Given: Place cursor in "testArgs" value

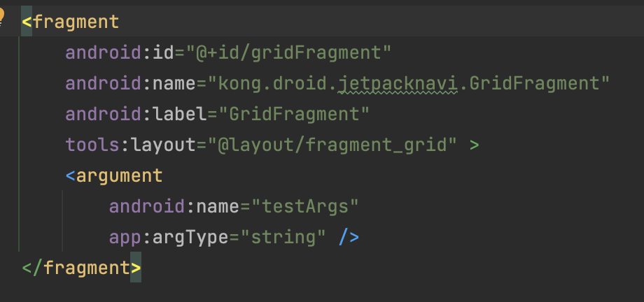Looking at the screenshot, I should [305, 206].
